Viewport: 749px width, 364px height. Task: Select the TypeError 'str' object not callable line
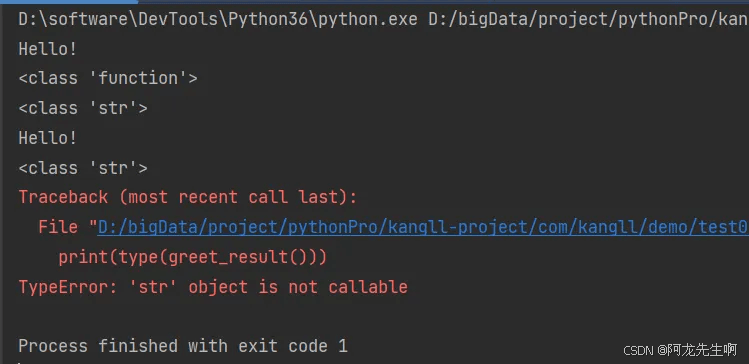[x=213, y=287]
